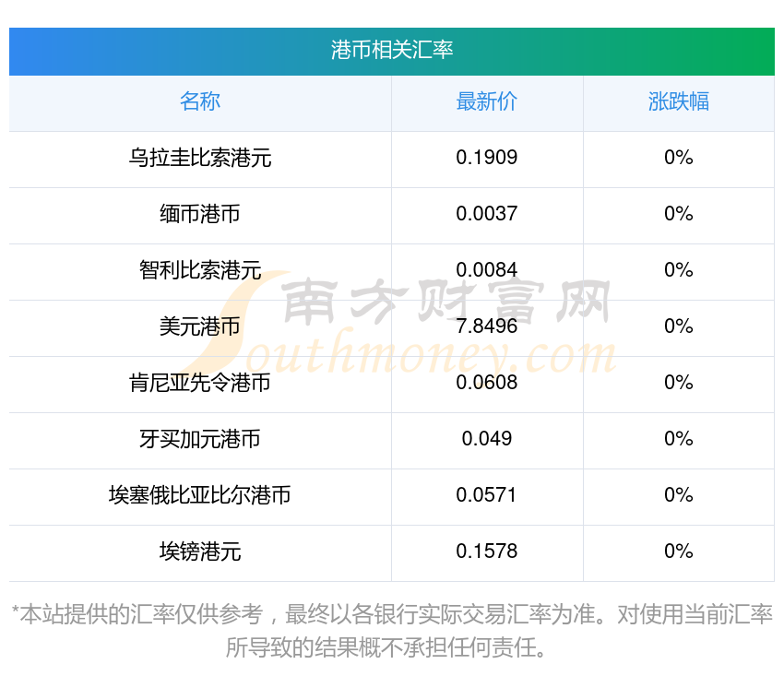Select the 0.1578 price value

(x=486, y=551)
